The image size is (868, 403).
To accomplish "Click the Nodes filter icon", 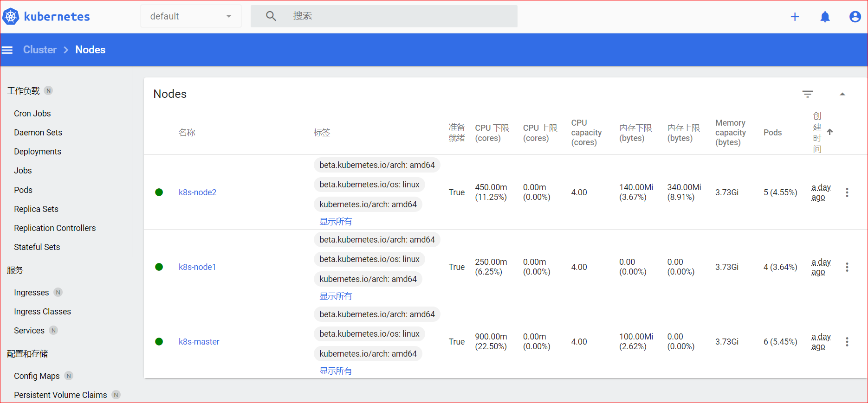I will coord(808,94).
